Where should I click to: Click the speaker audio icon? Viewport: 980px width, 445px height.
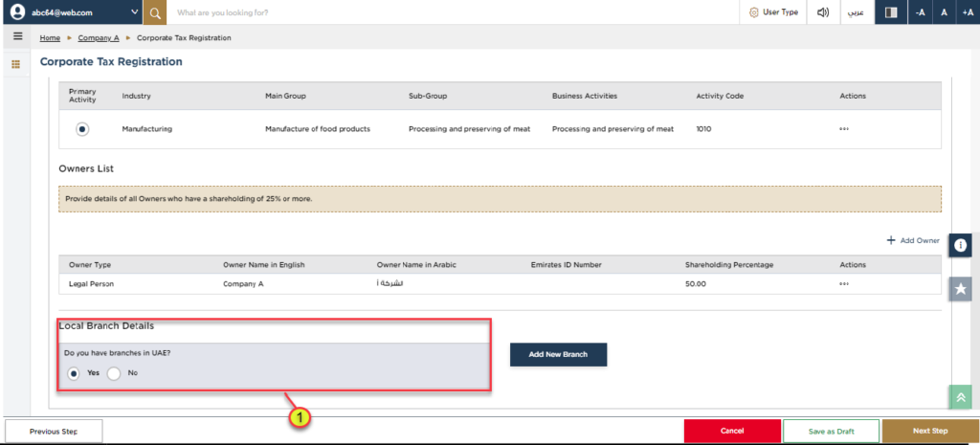[822, 11]
